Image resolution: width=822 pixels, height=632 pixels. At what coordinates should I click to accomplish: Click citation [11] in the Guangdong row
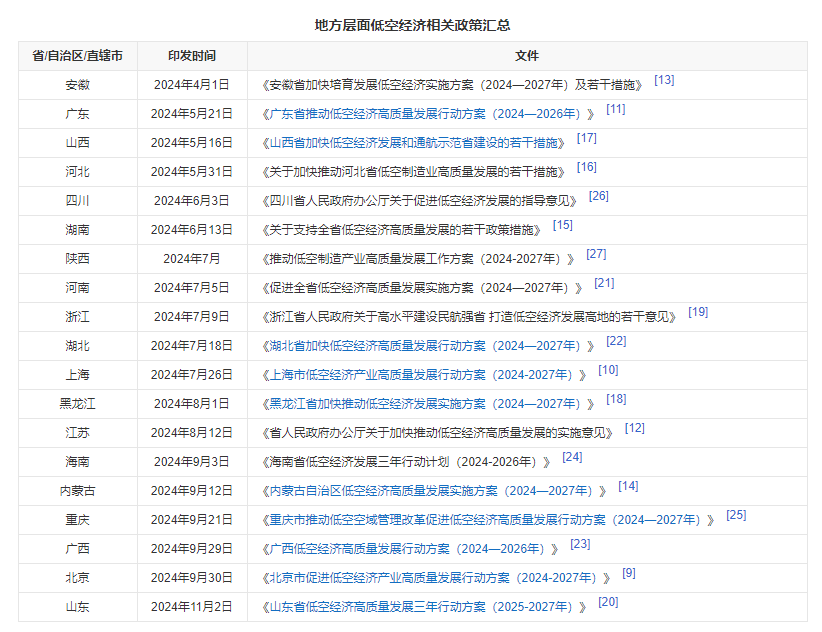616,110
